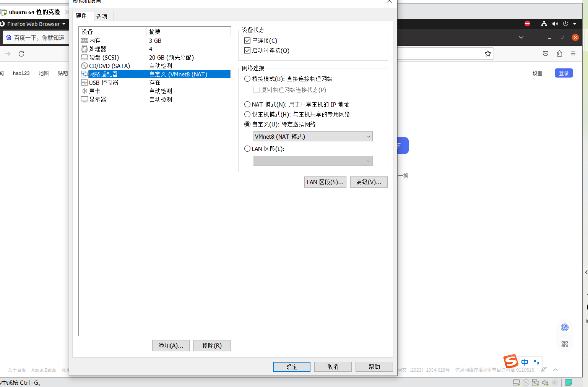Click the 帮助 help button
588x387 pixels.
[x=374, y=367]
